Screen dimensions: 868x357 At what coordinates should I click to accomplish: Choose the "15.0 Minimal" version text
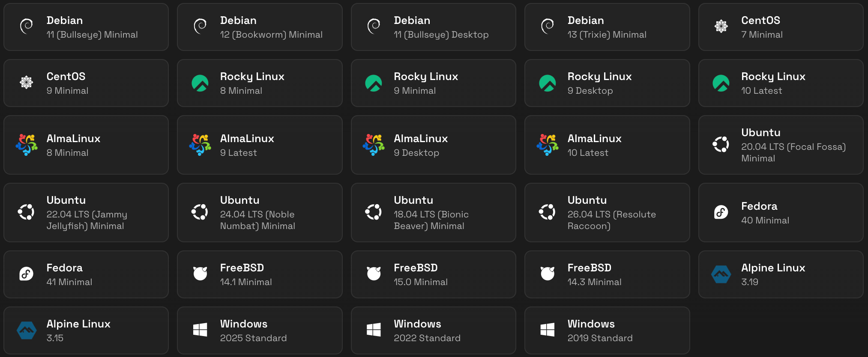pos(421,282)
